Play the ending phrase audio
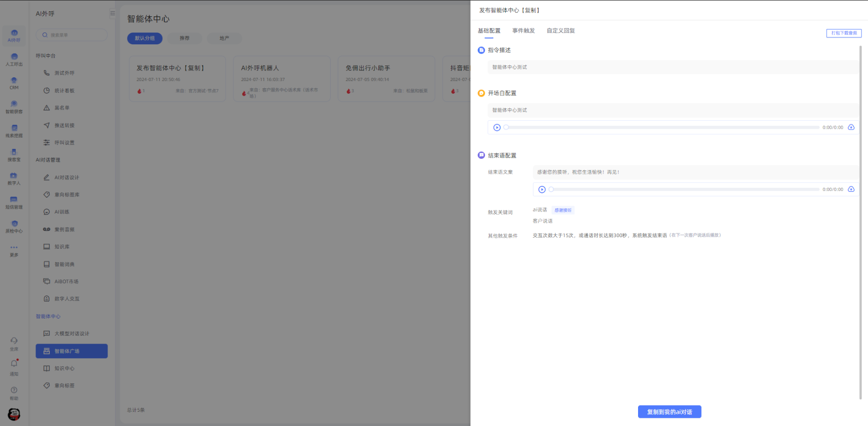 [x=542, y=190]
